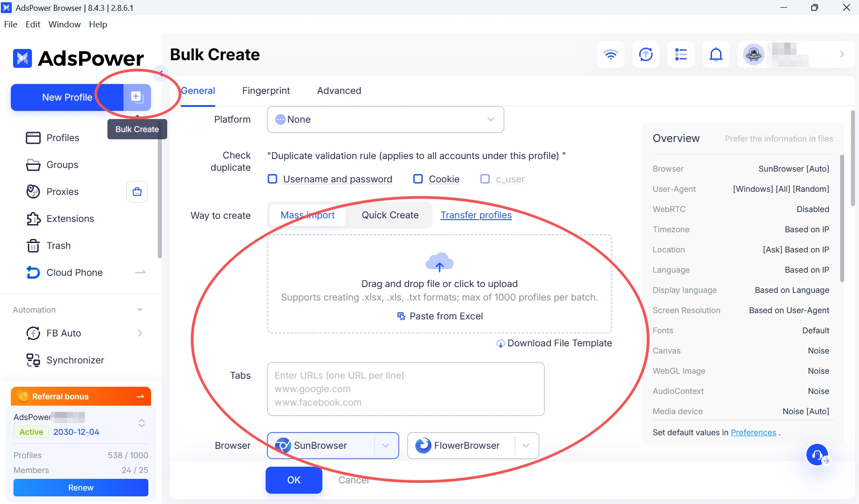Click the Referral bonus banner
The image size is (859, 504).
coord(81,396)
